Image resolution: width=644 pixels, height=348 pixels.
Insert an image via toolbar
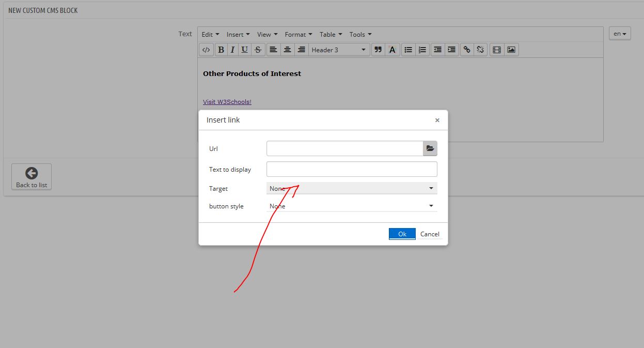point(511,50)
